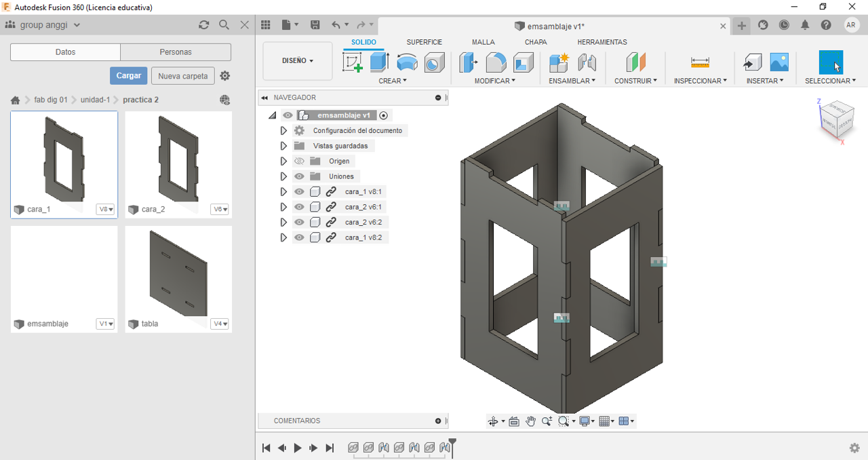Click the Insert Canvas image icon
The height and width of the screenshot is (460, 868).
tap(779, 62)
